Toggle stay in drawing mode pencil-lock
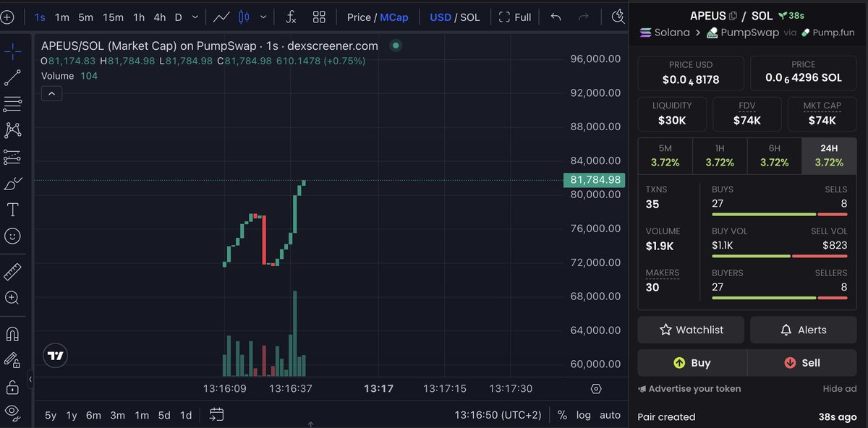868x428 pixels. (12, 360)
